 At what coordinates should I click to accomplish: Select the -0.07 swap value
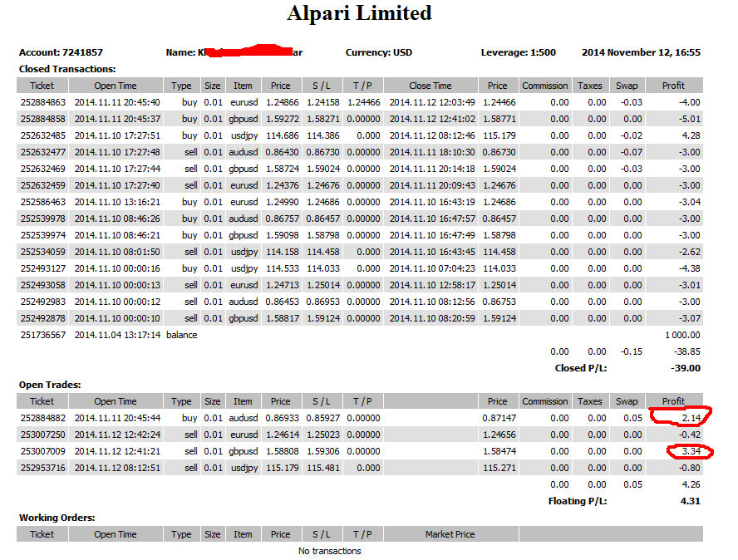(x=631, y=152)
